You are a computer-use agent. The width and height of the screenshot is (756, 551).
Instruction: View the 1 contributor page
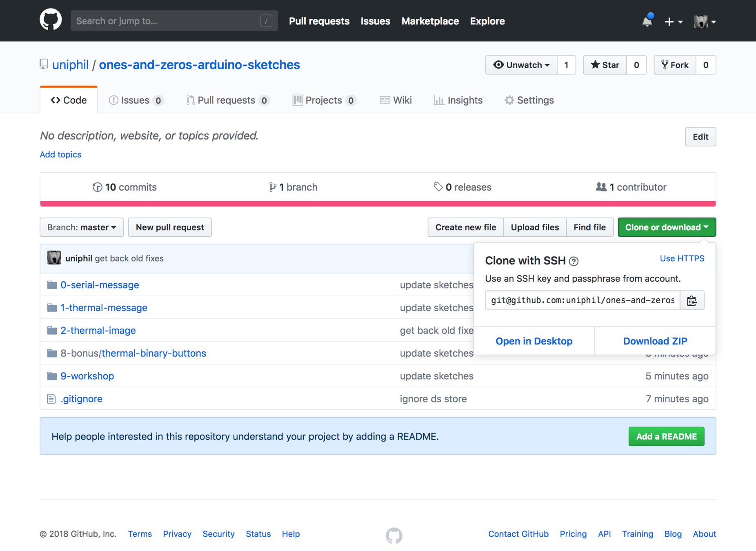point(631,187)
